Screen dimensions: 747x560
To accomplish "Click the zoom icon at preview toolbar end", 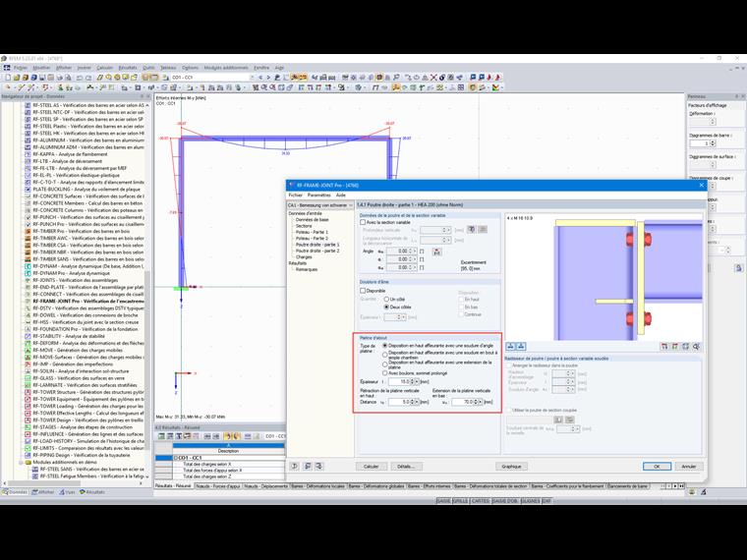I will click(x=696, y=347).
